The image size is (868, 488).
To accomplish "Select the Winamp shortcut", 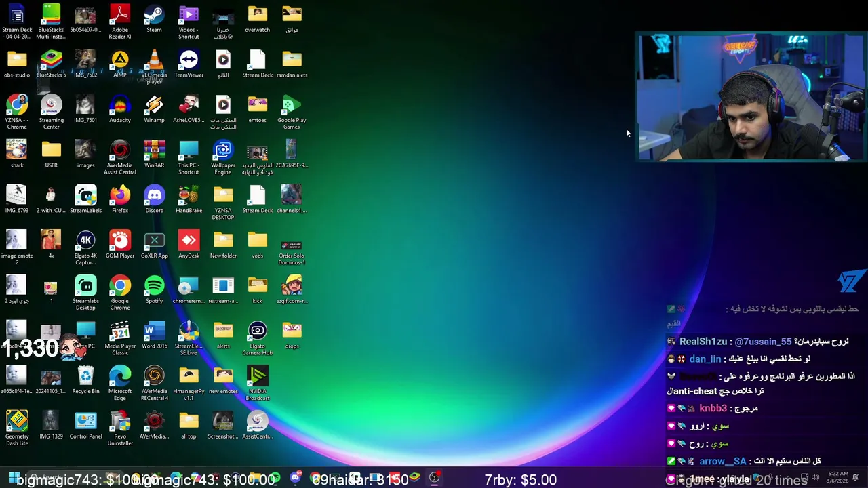I will 154,109.
